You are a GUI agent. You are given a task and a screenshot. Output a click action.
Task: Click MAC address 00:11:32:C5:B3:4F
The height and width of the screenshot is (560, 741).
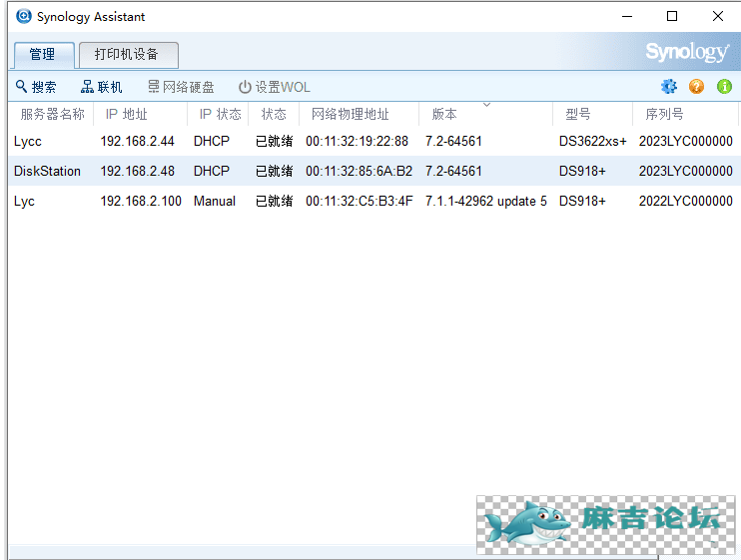coord(360,202)
